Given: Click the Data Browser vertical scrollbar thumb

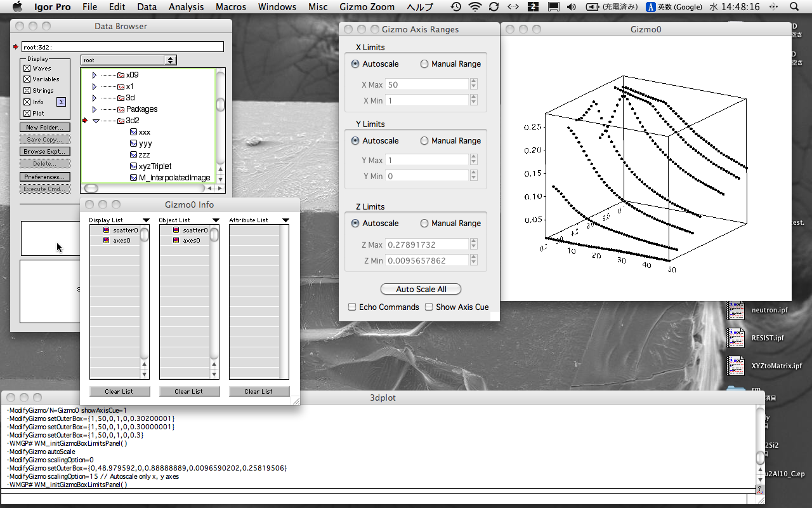Looking at the screenshot, I should pos(221,104).
